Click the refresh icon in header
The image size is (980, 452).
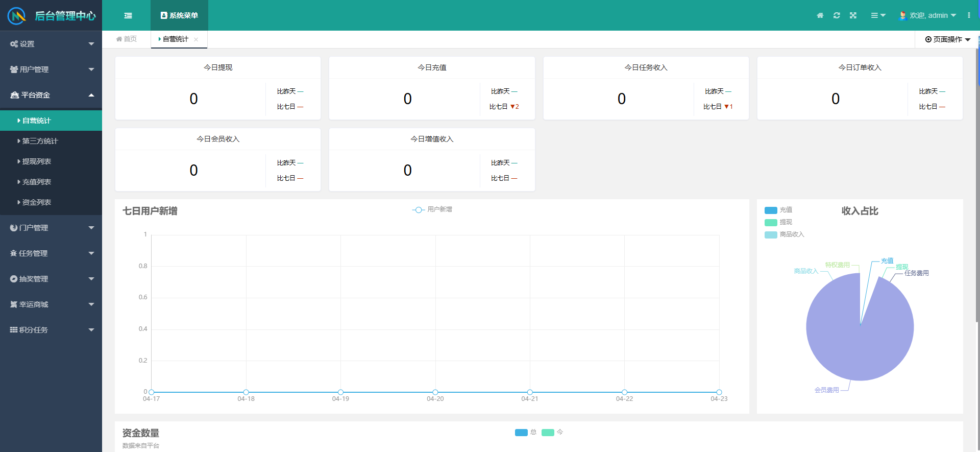click(x=837, y=15)
